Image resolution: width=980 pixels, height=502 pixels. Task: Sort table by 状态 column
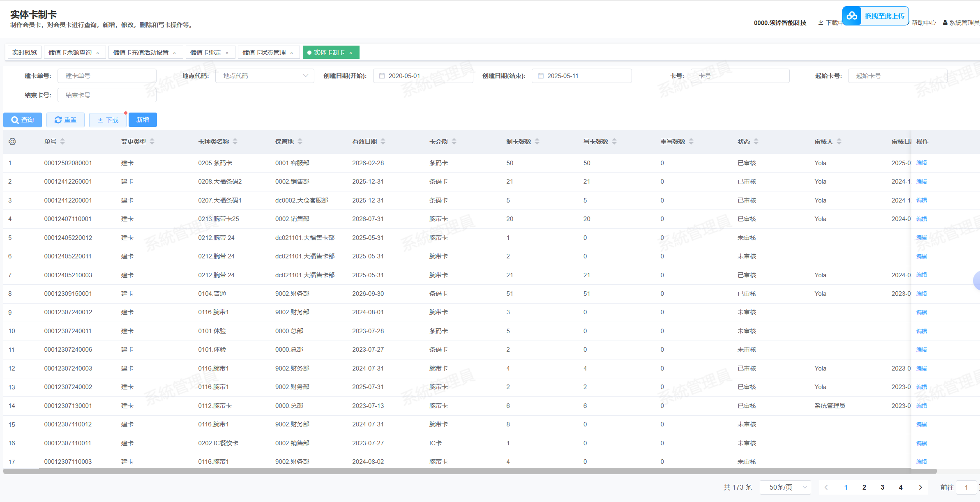click(x=756, y=141)
